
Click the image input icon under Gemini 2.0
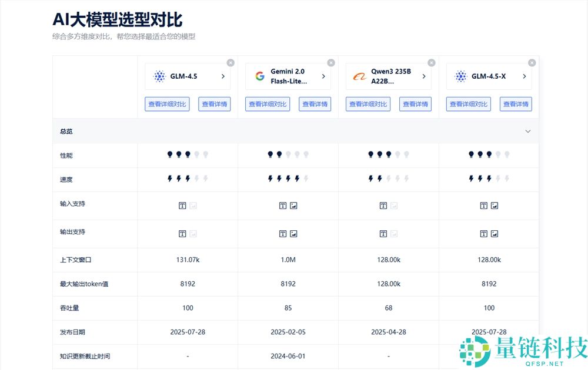pos(293,205)
